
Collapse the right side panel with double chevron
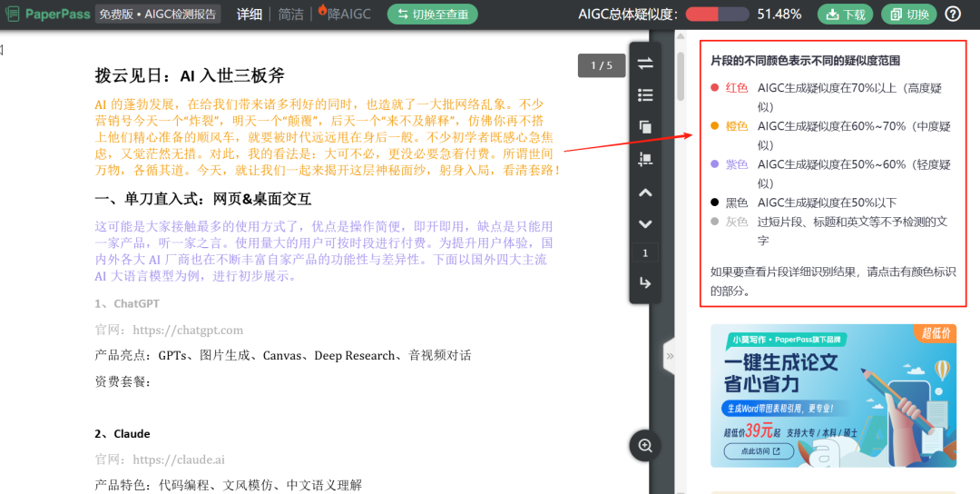(x=671, y=356)
